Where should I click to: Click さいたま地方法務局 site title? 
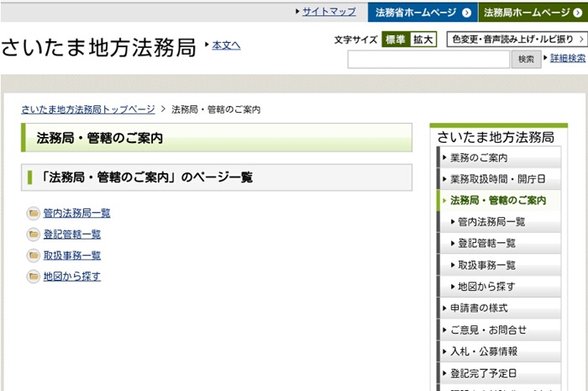pos(98,47)
